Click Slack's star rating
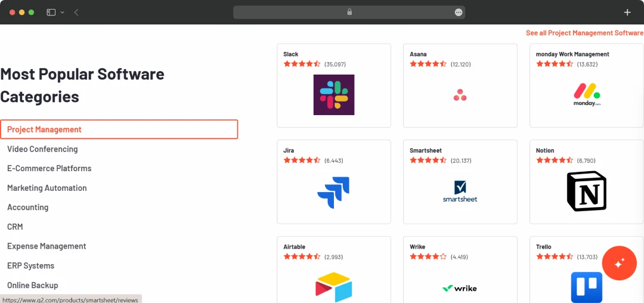The height and width of the screenshot is (303, 644). click(x=302, y=64)
